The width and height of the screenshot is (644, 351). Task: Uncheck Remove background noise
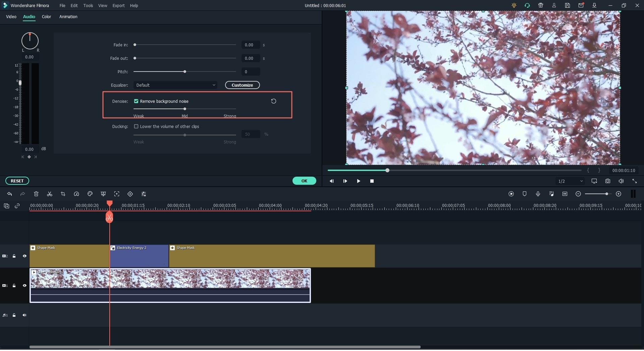[136, 101]
